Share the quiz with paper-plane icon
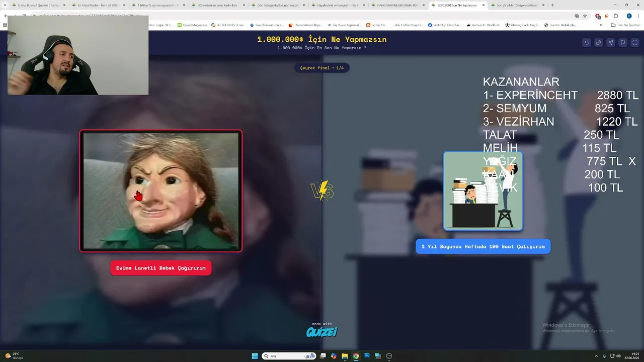Viewport: 644px width, 362px height. coord(610,43)
